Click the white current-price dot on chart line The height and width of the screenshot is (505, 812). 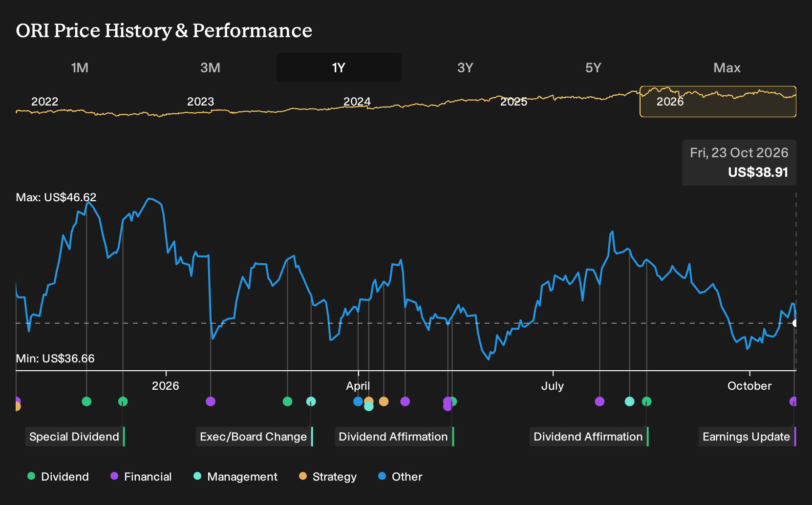[795, 323]
